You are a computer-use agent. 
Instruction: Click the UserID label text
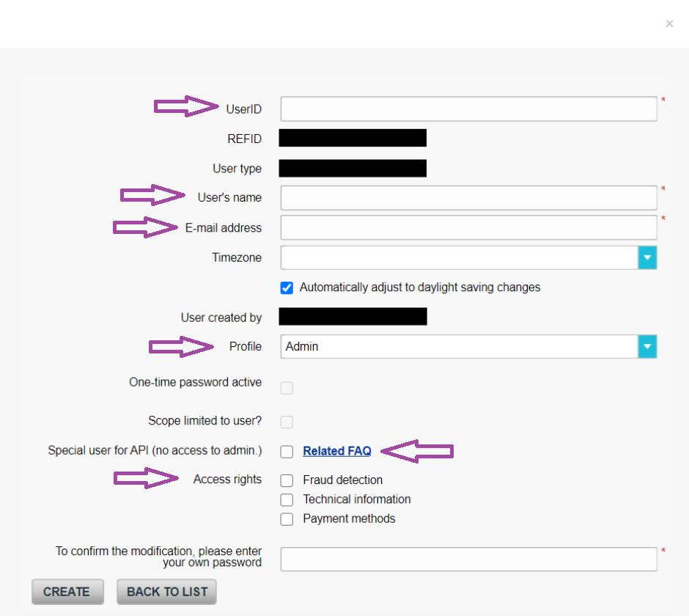click(x=244, y=109)
